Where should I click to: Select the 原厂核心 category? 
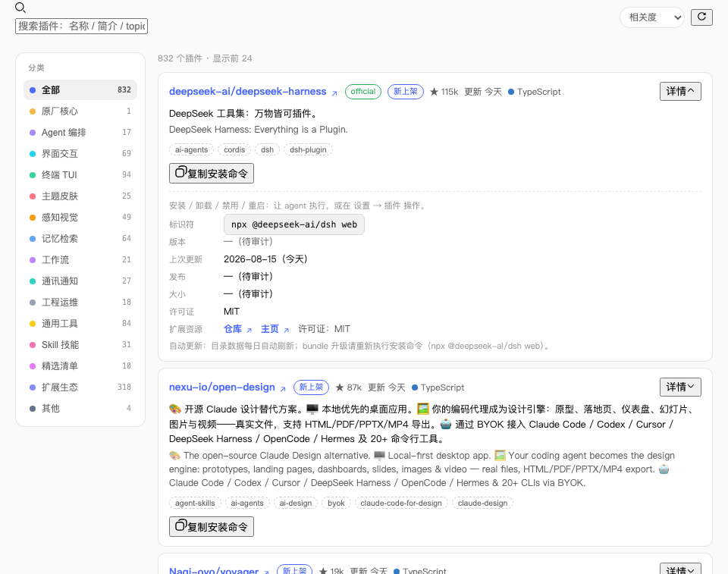pos(80,111)
